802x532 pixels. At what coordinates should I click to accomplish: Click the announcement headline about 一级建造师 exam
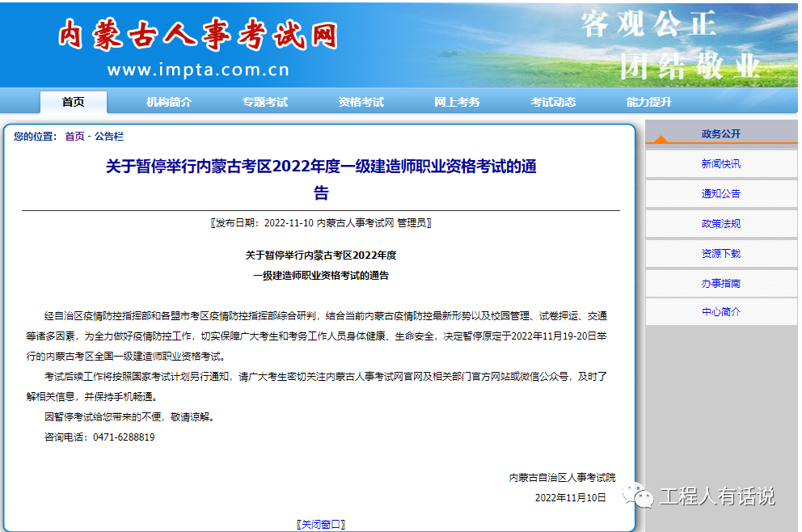click(x=321, y=179)
